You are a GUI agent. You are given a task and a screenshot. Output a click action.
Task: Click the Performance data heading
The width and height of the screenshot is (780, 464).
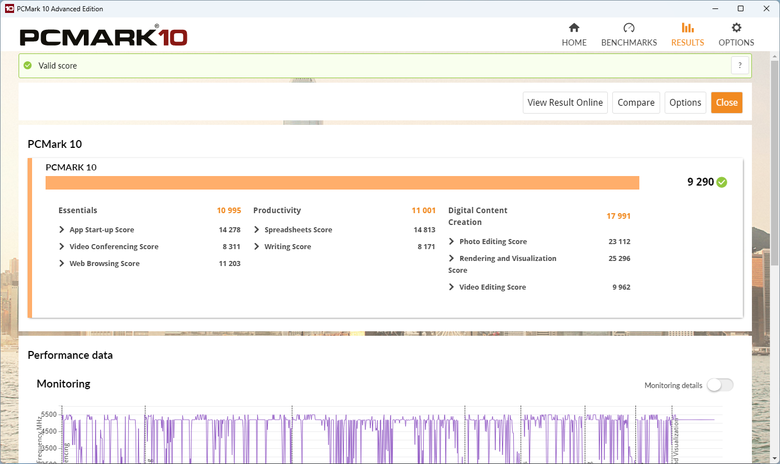point(70,355)
